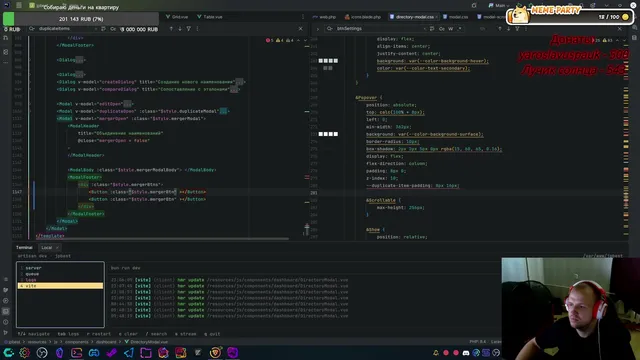Close the directory-modal.css tab
The image size is (640, 360).
pos(437,17)
